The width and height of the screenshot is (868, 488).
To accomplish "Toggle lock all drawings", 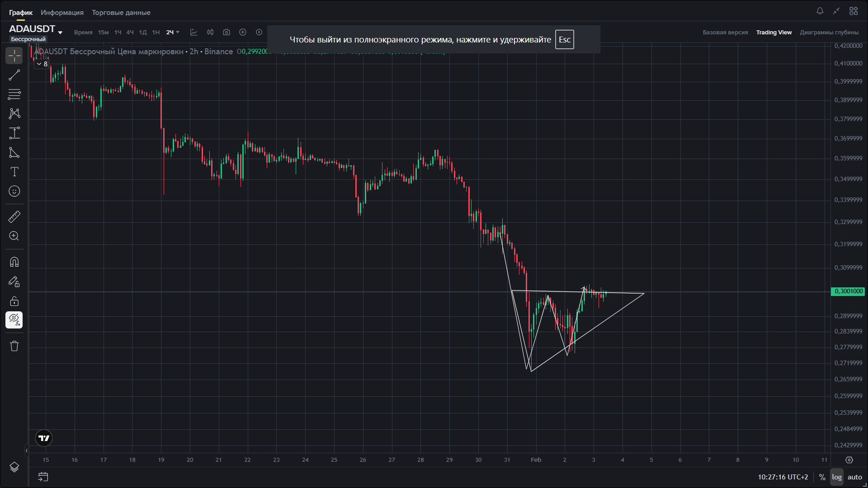I will [14, 301].
